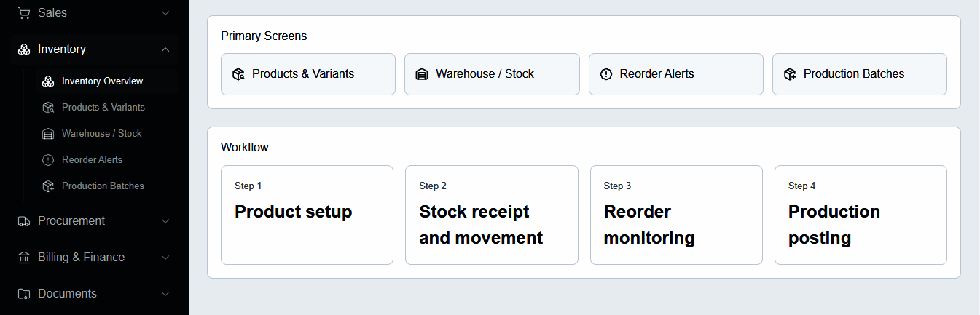Open the Warehouse / Stock primary screen button
980x315 pixels.
[492, 74]
